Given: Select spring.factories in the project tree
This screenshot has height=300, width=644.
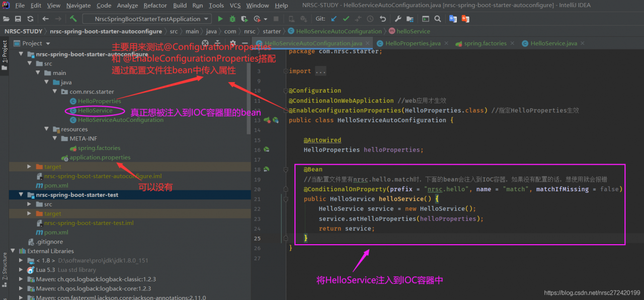Looking at the screenshot, I should 99,148.
